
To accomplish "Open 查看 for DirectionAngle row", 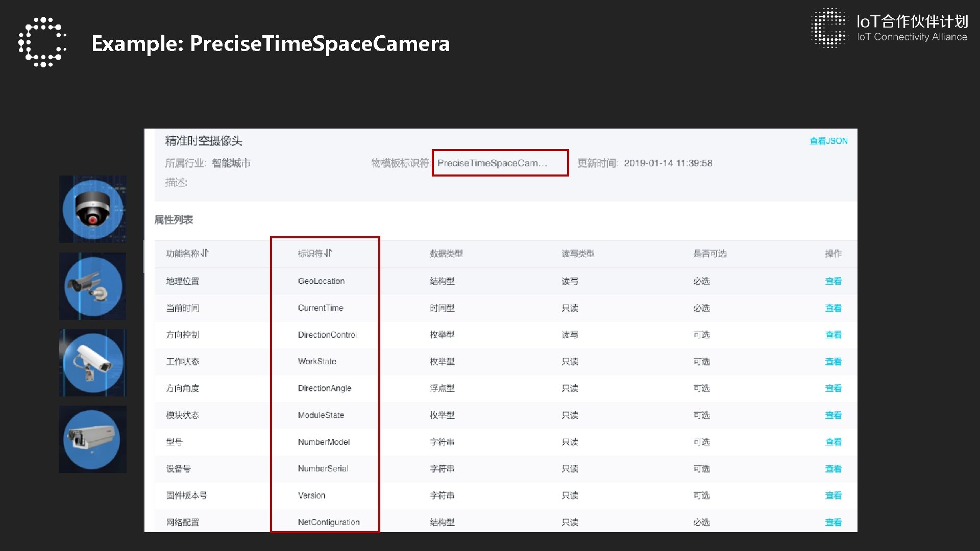I will click(833, 388).
